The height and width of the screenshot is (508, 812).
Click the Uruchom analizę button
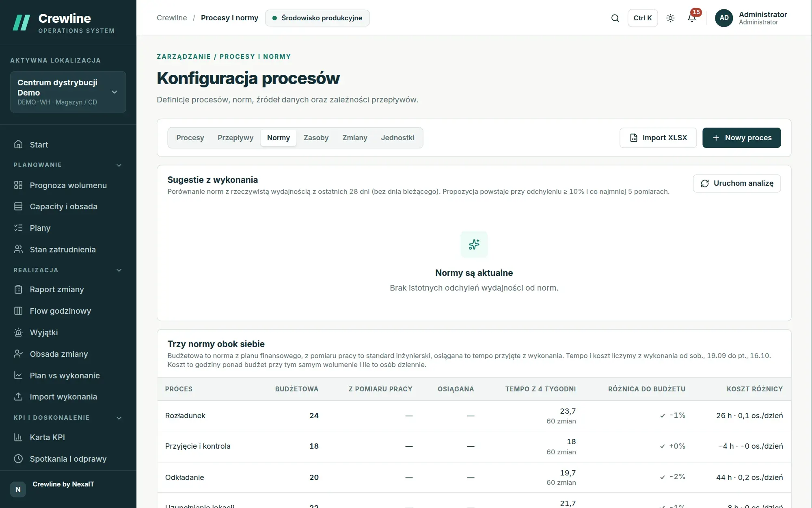coord(737,183)
